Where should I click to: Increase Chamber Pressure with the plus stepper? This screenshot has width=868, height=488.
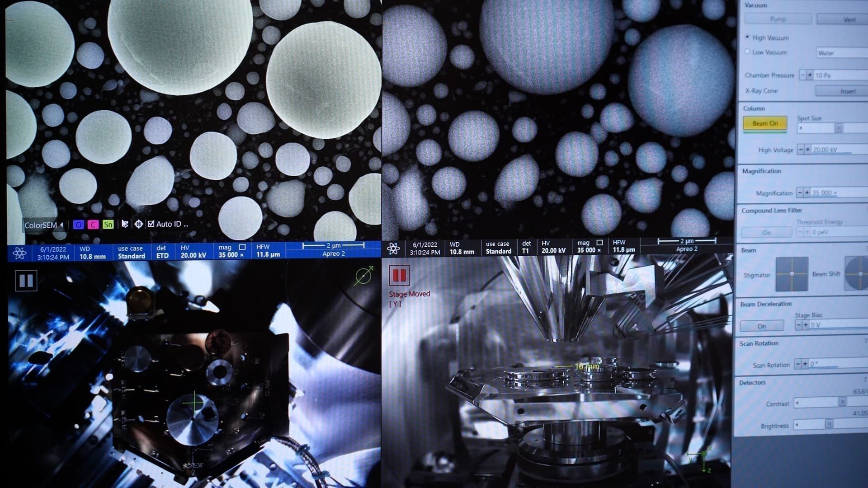[x=810, y=75]
